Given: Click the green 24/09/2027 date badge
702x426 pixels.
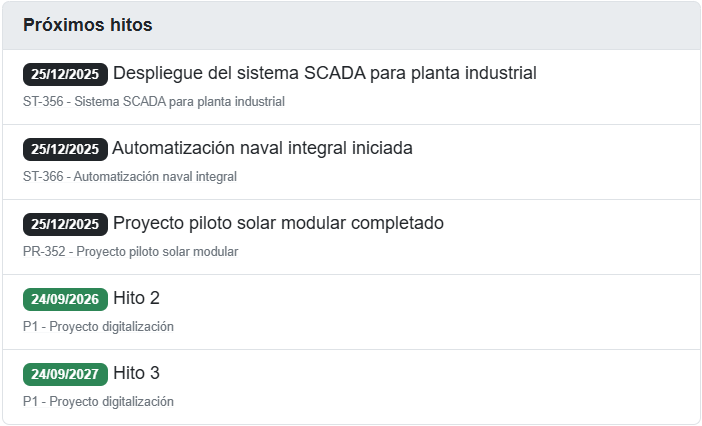Looking at the screenshot, I should click(65, 374).
